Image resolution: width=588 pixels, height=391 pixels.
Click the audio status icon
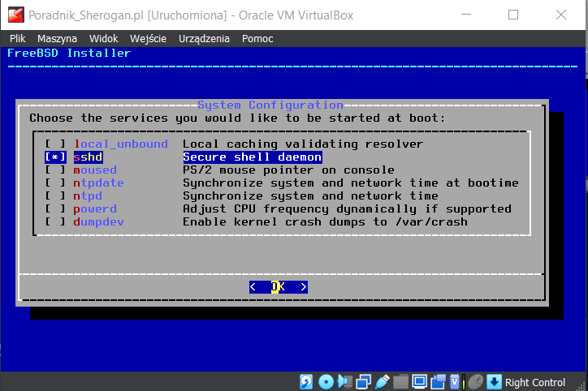(x=345, y=381)
